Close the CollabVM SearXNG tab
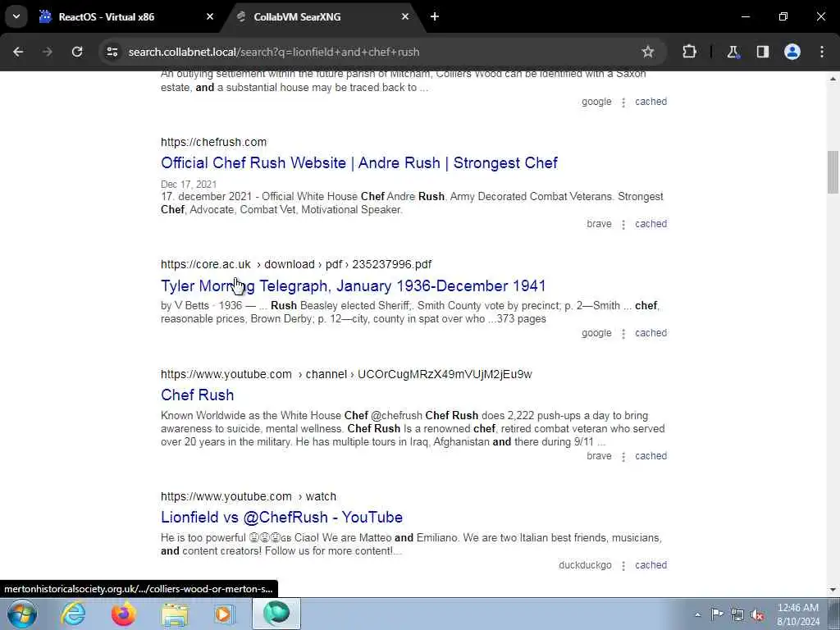 [x=405, y=16]
